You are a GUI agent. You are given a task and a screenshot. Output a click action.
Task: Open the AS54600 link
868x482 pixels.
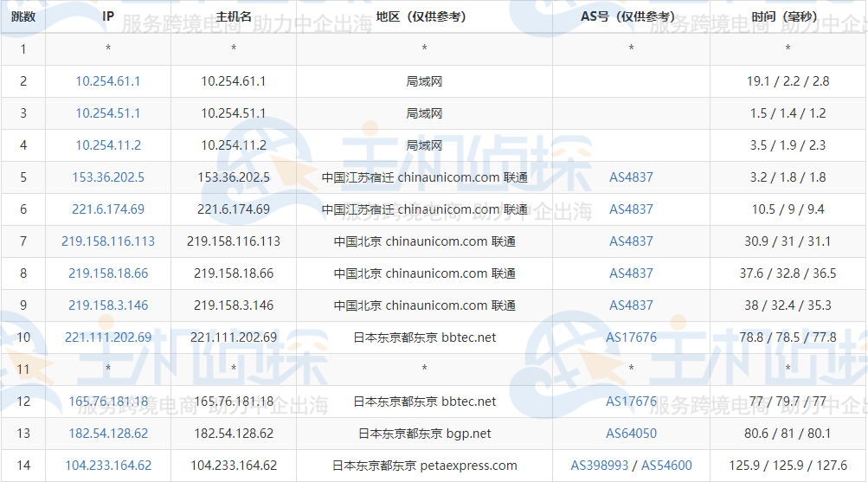tap(666, 466)
